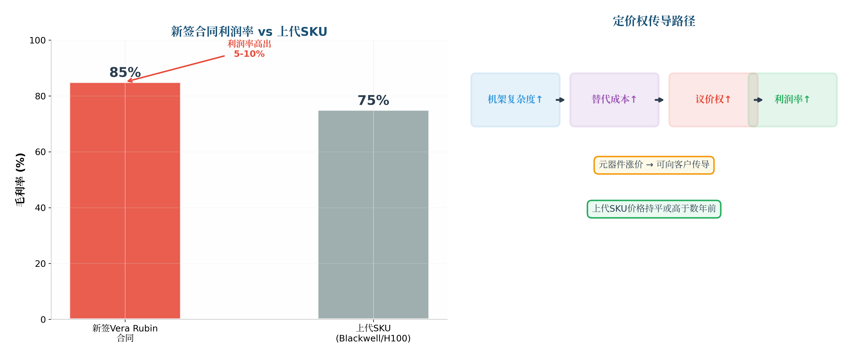The image size is (868, 359).
Task: Click the red 新签Vera Rubin合同 bar
Action: pyautogui.click(x=125, y=201)
